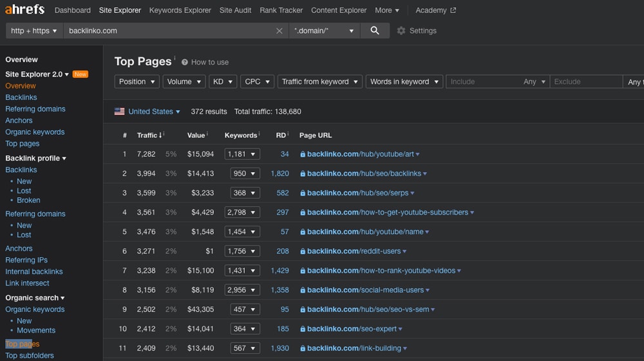Open Movements under Organic keywords

pyautogui.click(x=36, y=331)
